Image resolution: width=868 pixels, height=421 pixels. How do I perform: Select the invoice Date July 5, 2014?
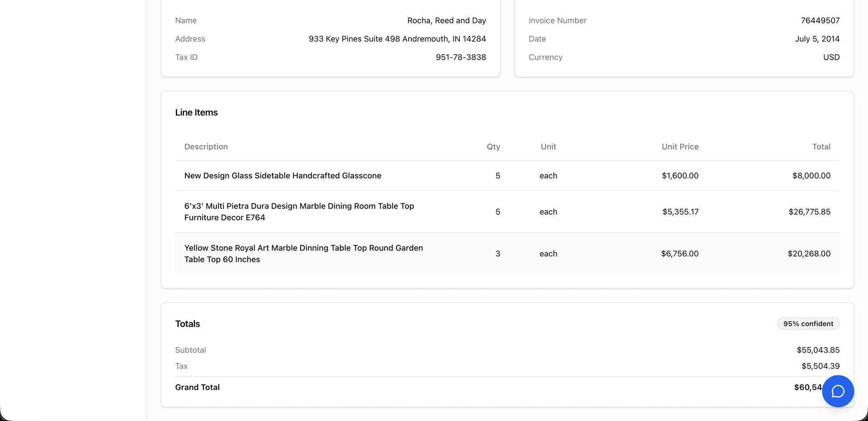click(x=817, y=39)
